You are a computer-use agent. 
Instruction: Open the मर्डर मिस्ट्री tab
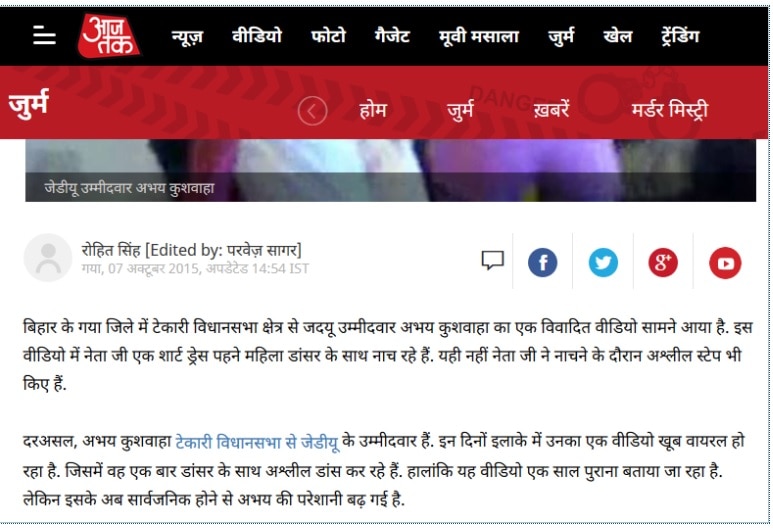(669, 109)
